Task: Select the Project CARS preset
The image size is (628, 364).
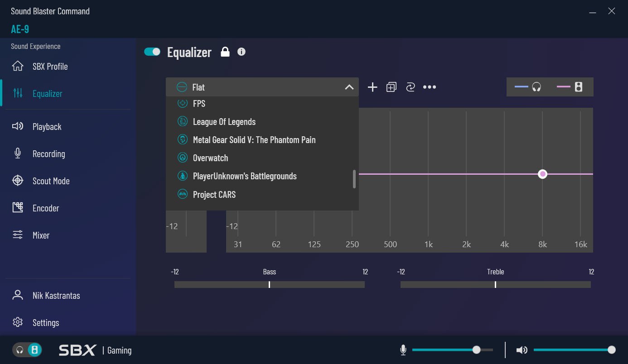Action: tap(262, 194)
